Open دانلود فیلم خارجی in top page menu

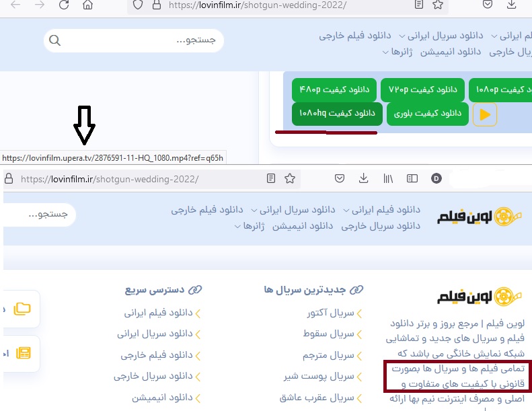coord(355,36)
